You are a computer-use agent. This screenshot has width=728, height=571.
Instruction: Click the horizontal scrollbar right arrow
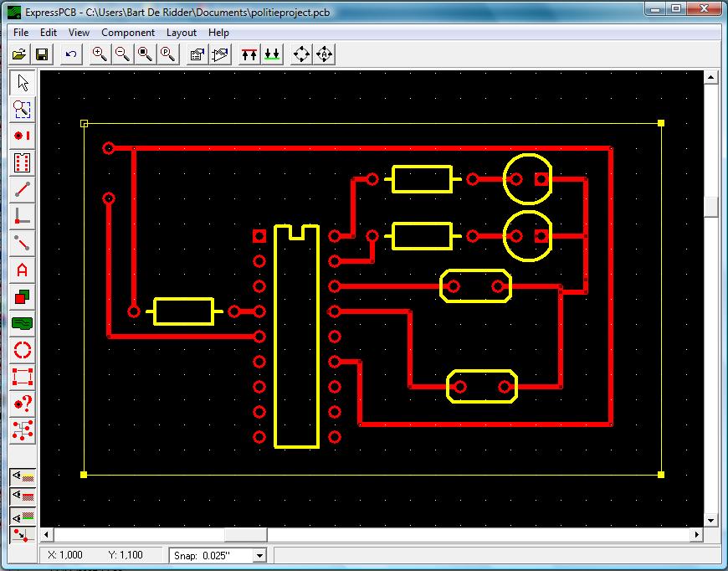[x=696, y=535]
